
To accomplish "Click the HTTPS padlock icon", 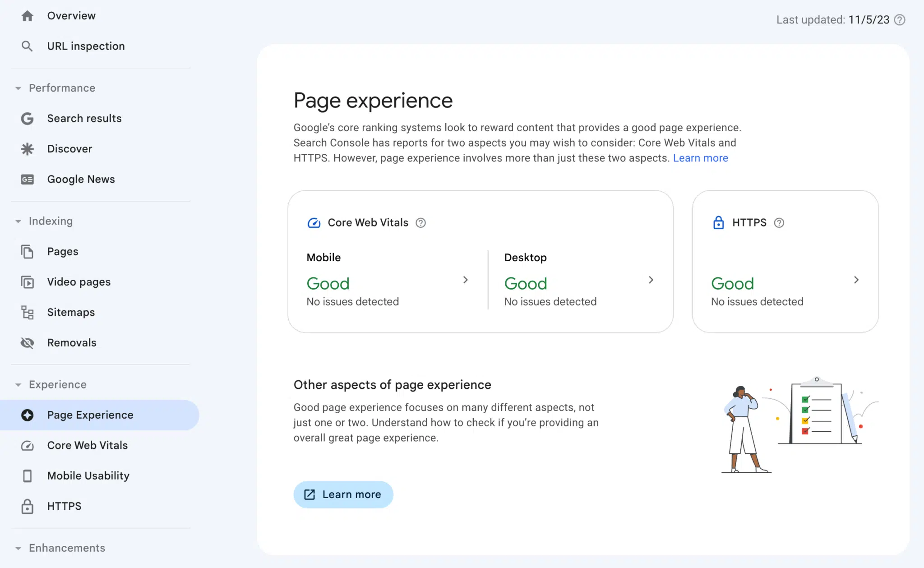I will [x=718, y=222].
